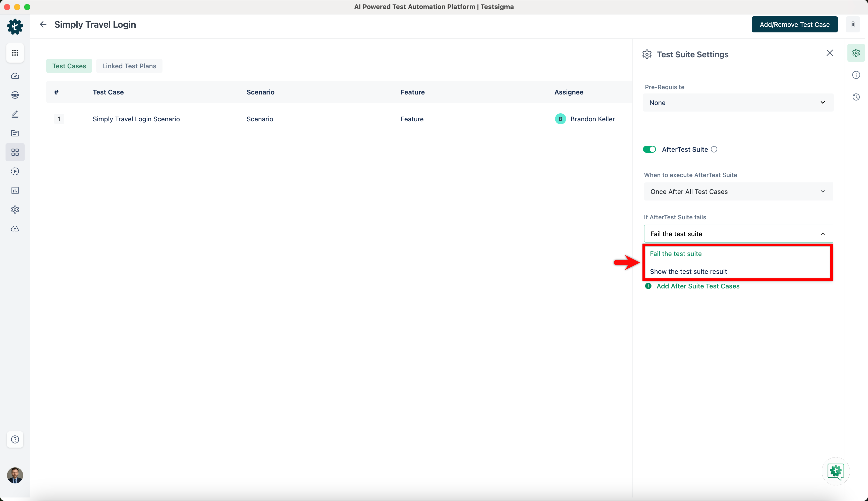The image size is (868, 501).
Task: Open the dashboard gauge icon in sidebar
Action: coord(15,76)
